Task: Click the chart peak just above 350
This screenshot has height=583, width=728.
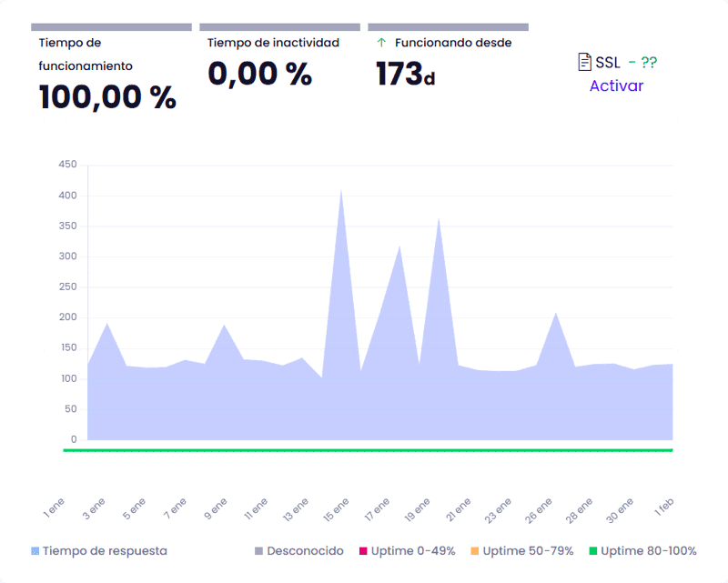Action: [x=439, y=219]
